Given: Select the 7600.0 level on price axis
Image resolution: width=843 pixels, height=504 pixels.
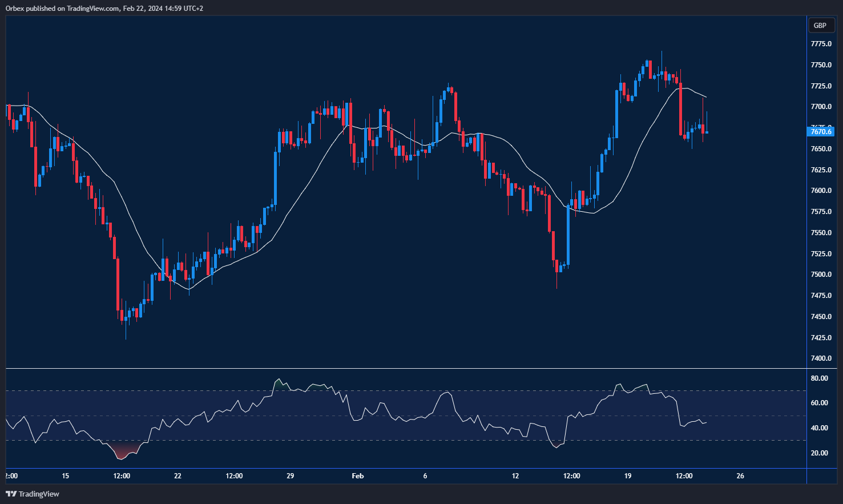Looking at the screenshot, I should click(x=821, y=191).
